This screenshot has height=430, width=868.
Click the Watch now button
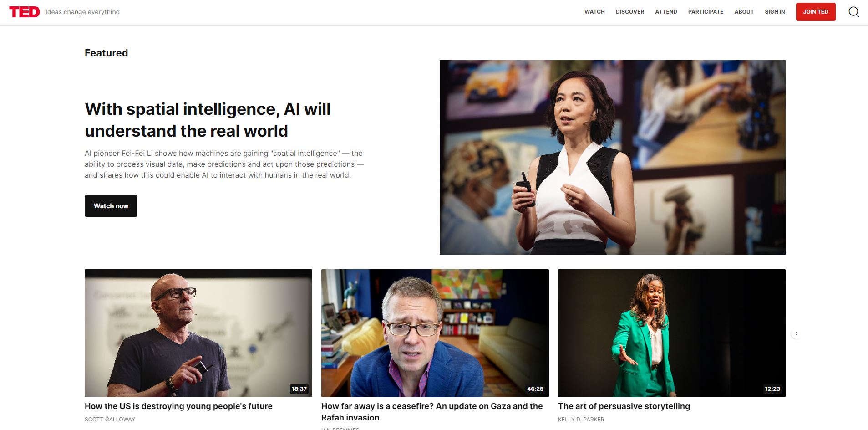[111, 206]
